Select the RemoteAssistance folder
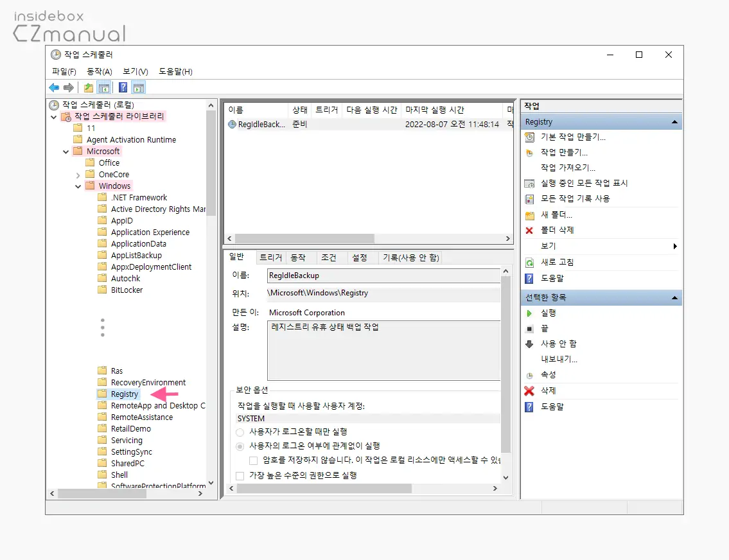 pyautogui.click(x=142, y=417)
